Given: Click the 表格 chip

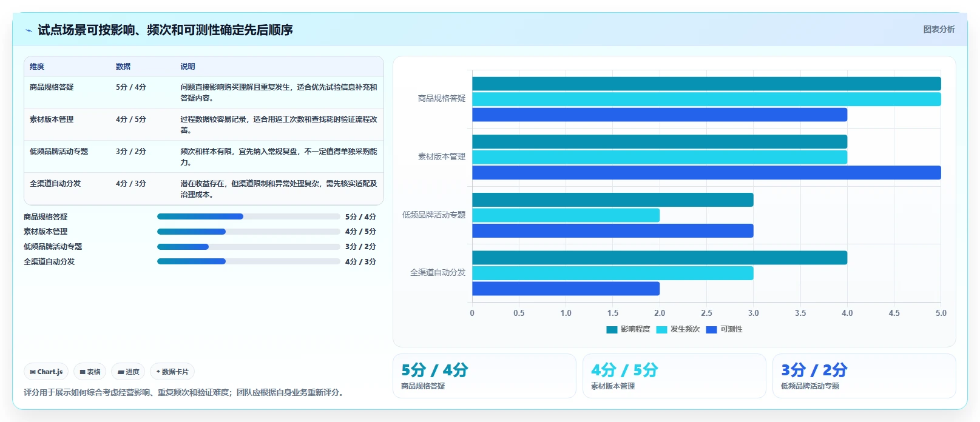Looking at the screenshot, I should pyautogui.click(x=90, y=372).
